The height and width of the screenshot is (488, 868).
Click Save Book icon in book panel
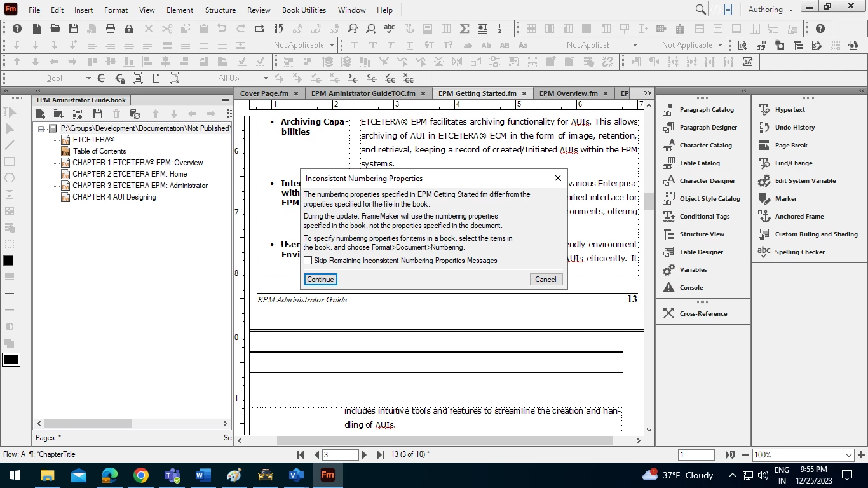[97, 114]
